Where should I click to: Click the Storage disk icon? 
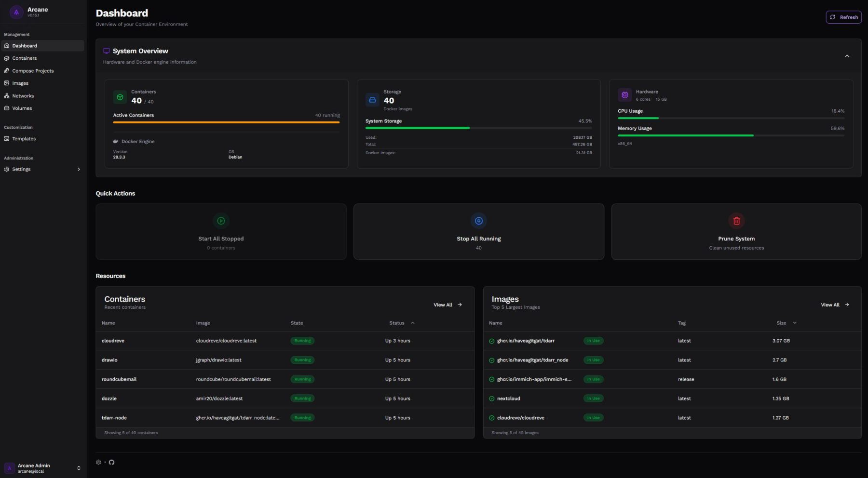pyautogui.click(x=372, y=100)
